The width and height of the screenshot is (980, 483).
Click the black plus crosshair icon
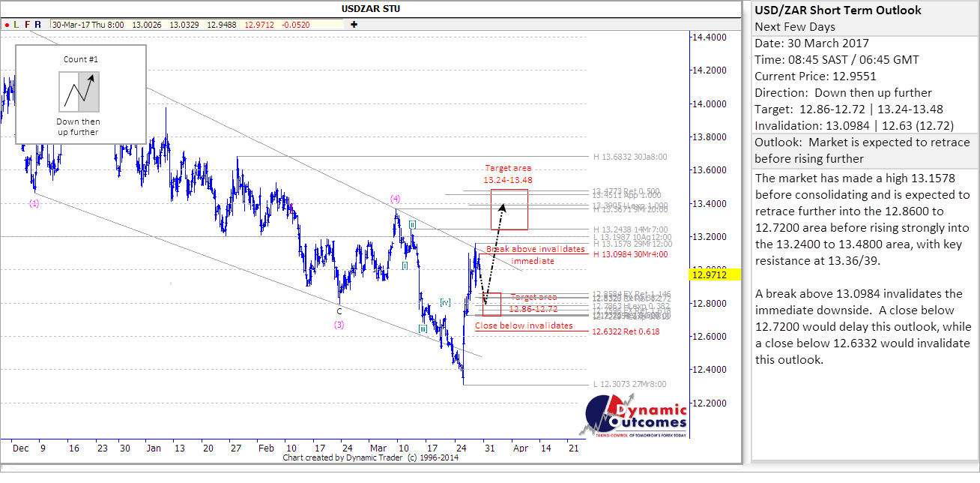pos(354,24)
